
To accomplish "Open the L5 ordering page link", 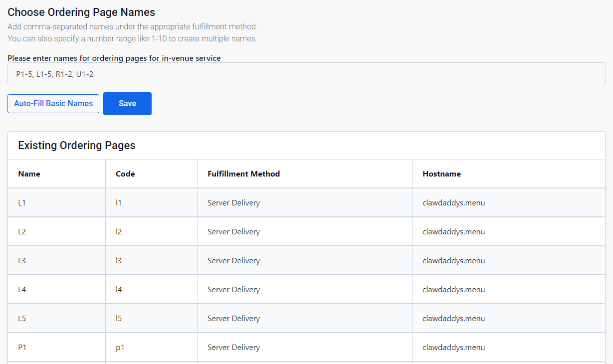I will tap(22, 318).
